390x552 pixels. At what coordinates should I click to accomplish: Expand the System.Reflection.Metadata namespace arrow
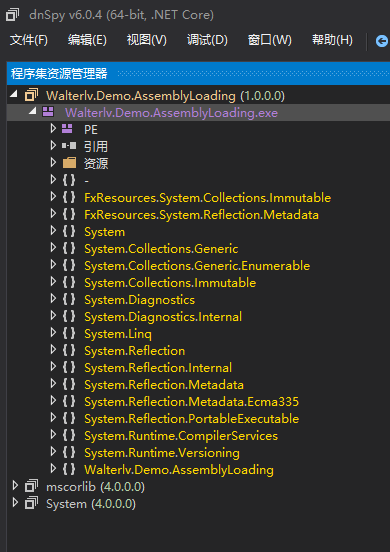[x=53, y=383]
